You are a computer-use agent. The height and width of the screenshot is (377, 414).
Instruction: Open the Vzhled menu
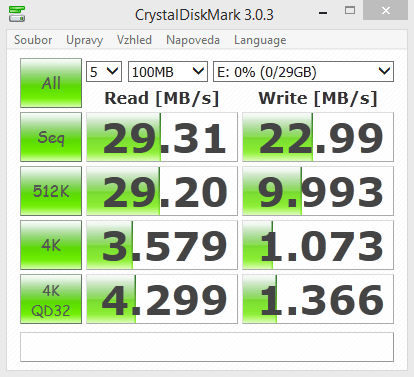pos(134,40)
